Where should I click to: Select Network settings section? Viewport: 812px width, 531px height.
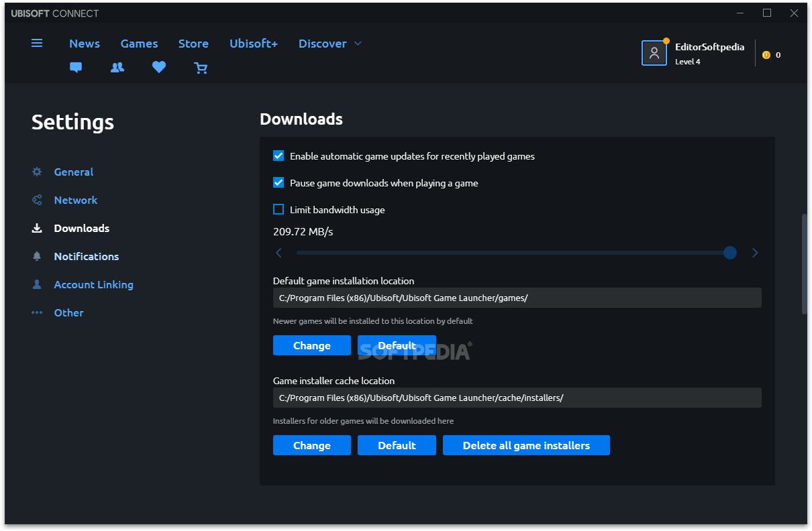pyautogui.click(x=76, y=200)
